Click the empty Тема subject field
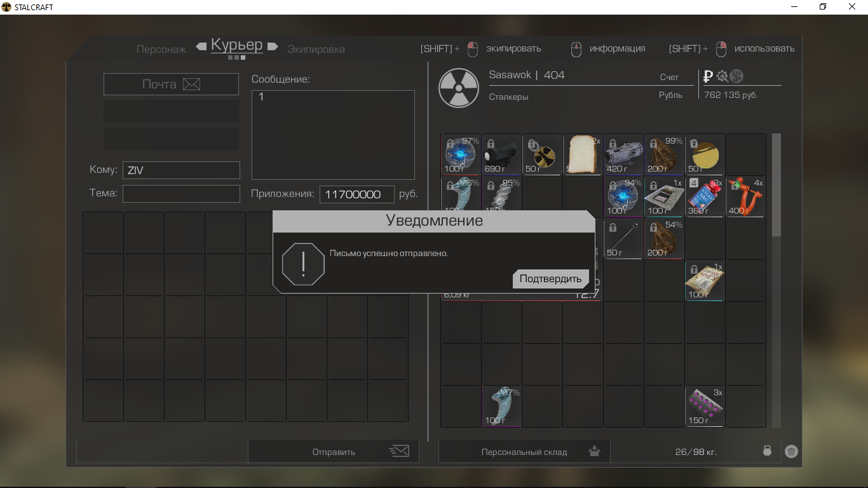 (181, 194)
